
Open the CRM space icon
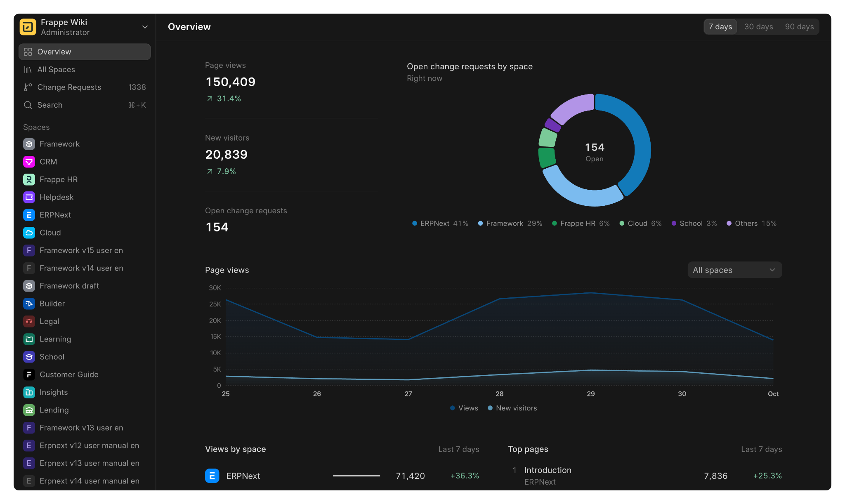pos(29,162)
